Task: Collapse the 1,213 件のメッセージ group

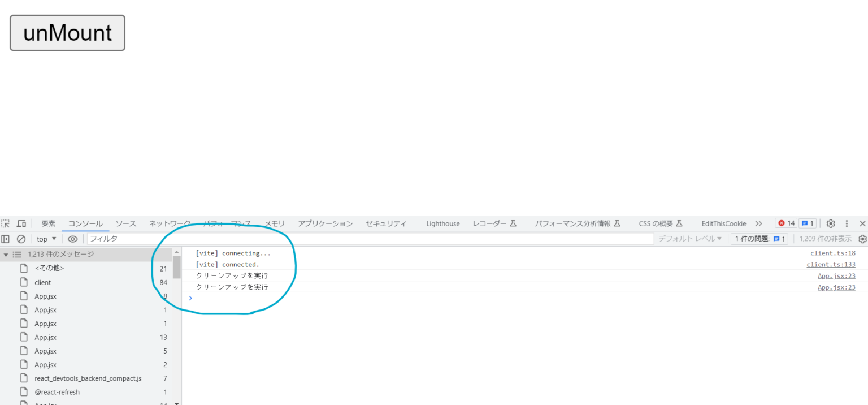Action: point(6,255)
